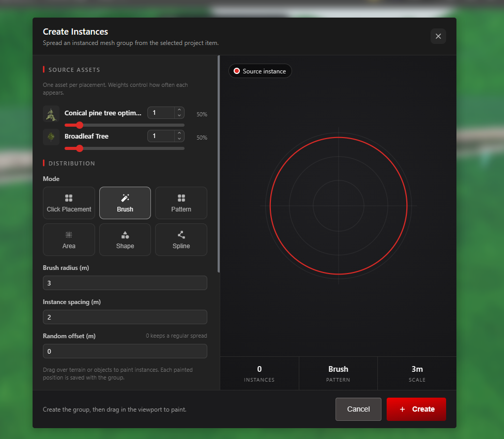Screen dimensions: 504x439
Task: Click the "Brush PATTERN" stat readout
Action: 338,373
